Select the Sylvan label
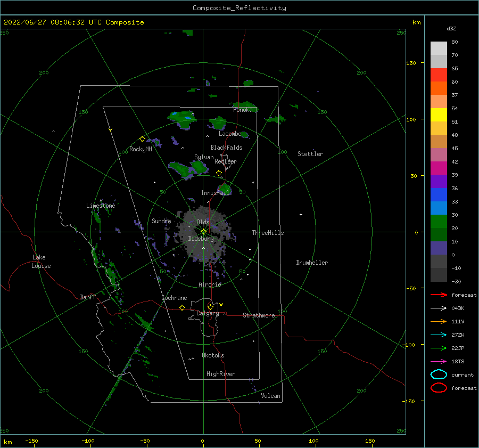The height and width of the screenshot is (448, 479). coord(204,157)
